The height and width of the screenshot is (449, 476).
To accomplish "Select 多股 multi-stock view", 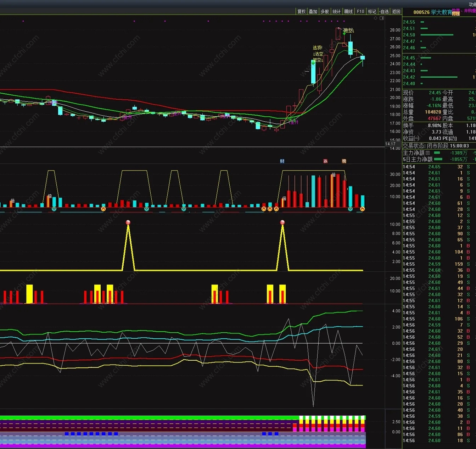I will pos(325,11).
